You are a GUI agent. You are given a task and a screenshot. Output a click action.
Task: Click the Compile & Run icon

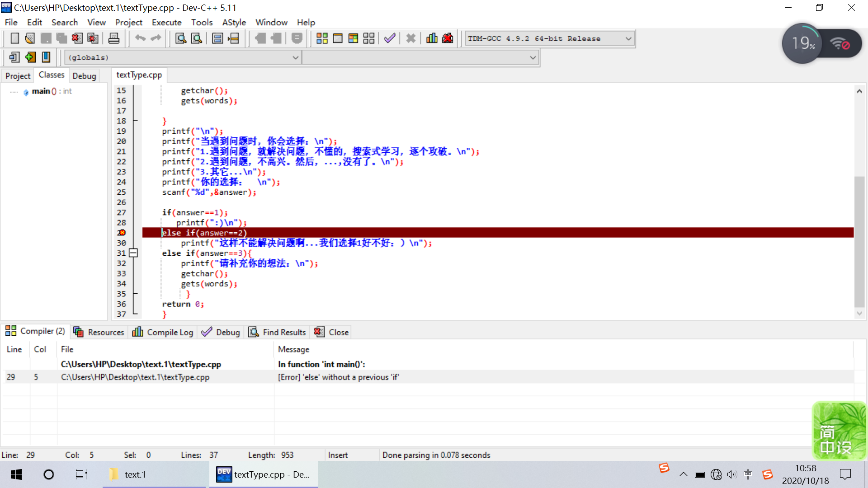(x=353, y=38)
